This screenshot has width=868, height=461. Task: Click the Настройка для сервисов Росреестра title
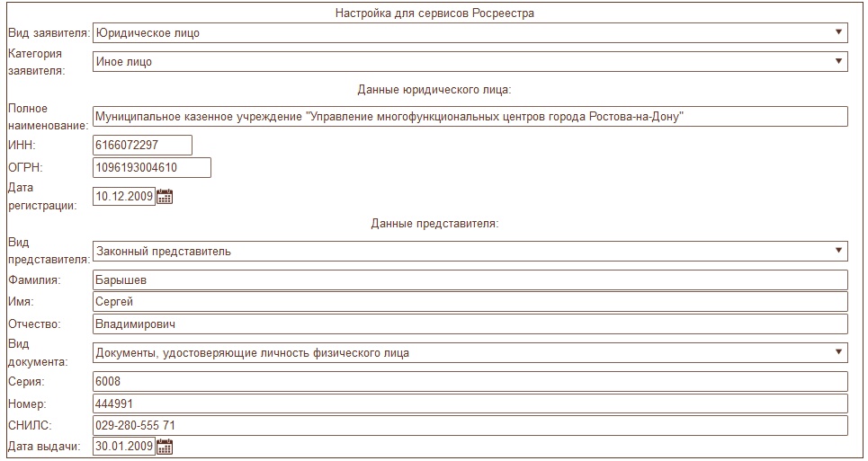tap(434, 13)
